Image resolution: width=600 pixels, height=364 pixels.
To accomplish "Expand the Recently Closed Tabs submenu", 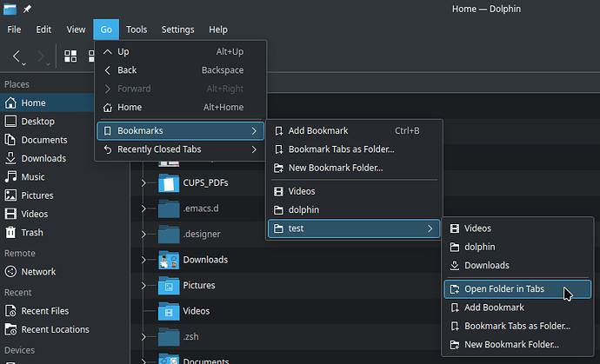I will (180, 149).
